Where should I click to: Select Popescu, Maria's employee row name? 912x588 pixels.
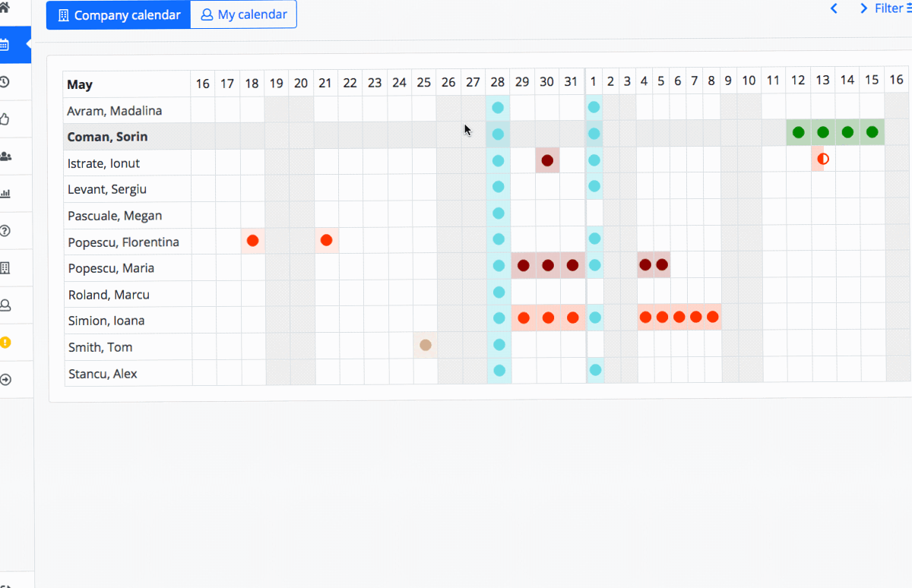tap(111, 268)
